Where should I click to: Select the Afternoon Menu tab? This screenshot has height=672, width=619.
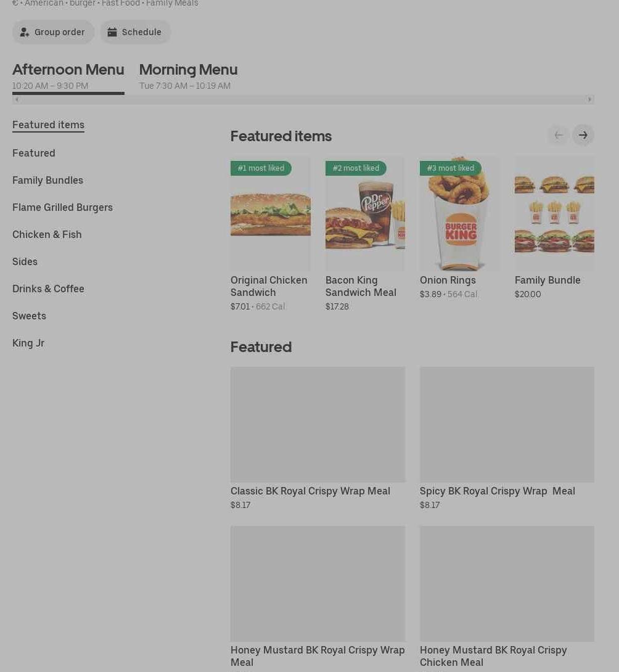pos(68,76)
